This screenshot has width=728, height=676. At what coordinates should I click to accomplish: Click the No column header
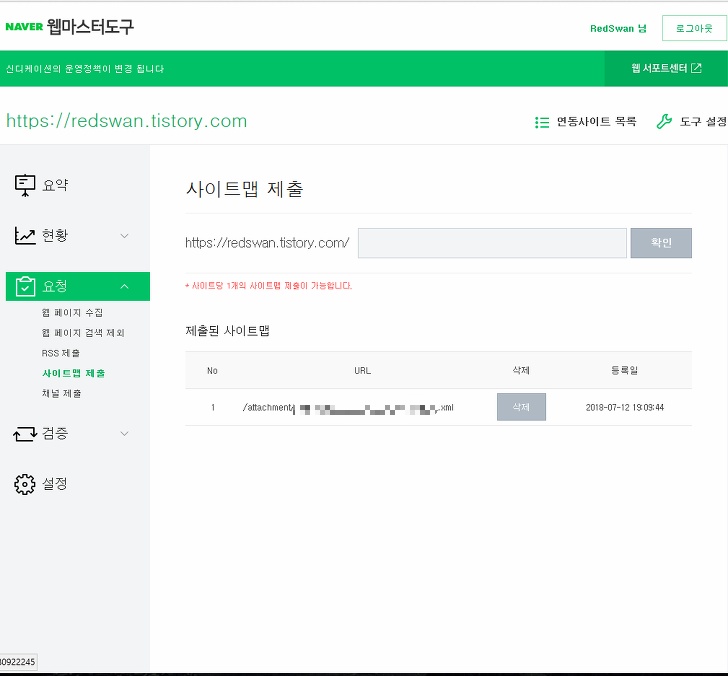coord(212,370)
